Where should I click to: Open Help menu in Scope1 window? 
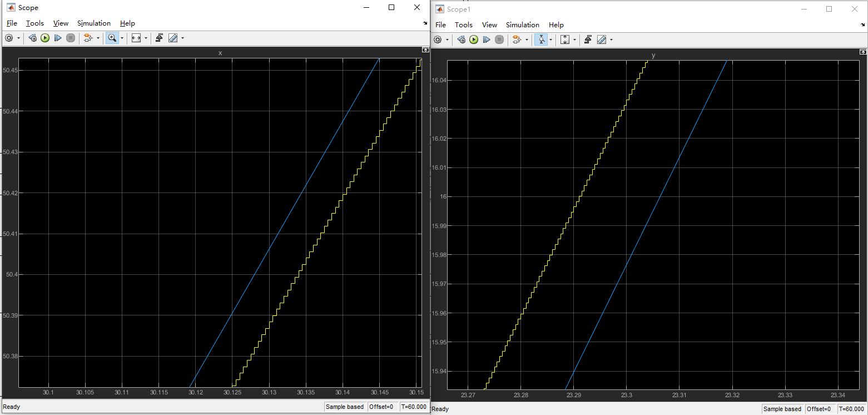[556, 25]
